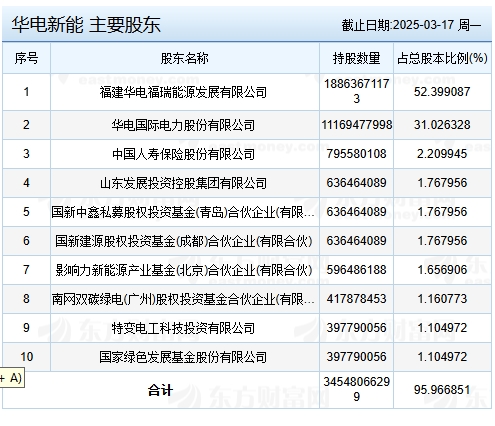The image size is (495, 426).
Task: Click the 持股数量 column header
Action: (356, 58)
